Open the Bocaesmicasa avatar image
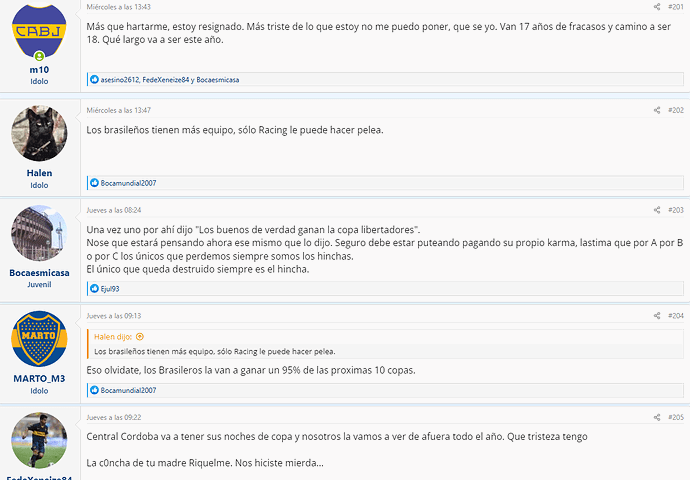690x480 pixels. pos(39,233)
